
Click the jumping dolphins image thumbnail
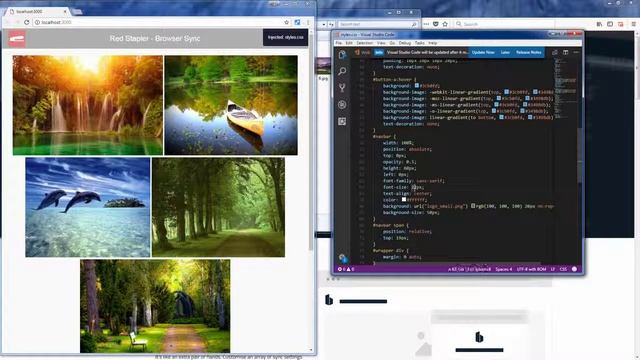[88, 207]
